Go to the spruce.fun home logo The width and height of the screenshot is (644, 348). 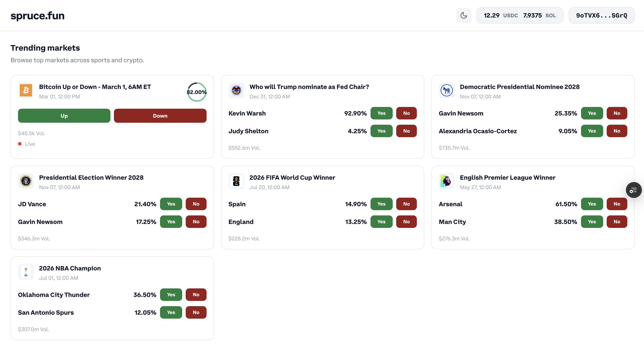(x=38, y=16)
